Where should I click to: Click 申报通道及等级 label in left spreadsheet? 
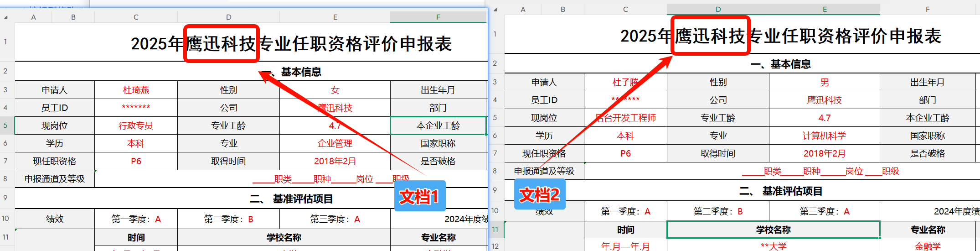55,179
